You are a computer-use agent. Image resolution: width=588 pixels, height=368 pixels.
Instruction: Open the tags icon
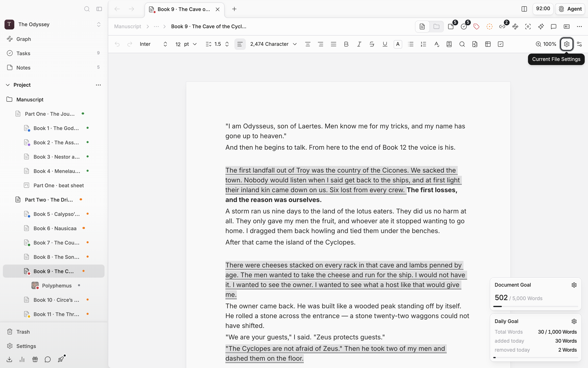tap(477, 27)
